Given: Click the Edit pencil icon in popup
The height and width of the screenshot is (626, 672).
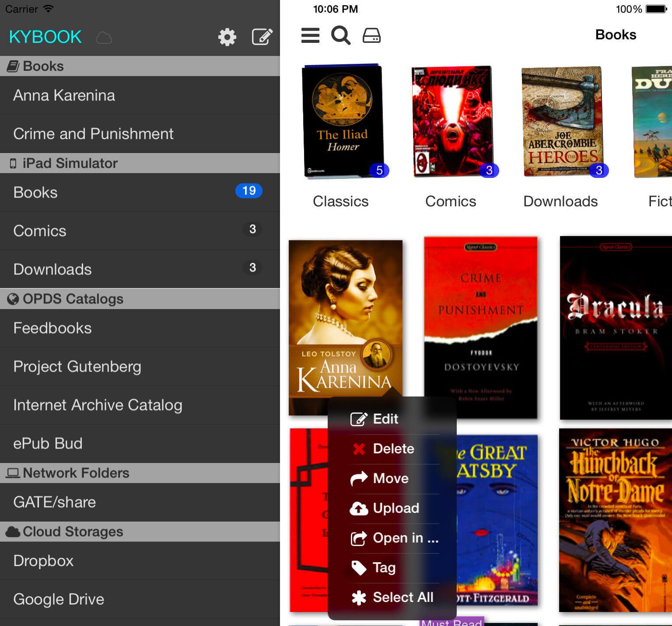Looking at the screenshot, I should point(359,419).
